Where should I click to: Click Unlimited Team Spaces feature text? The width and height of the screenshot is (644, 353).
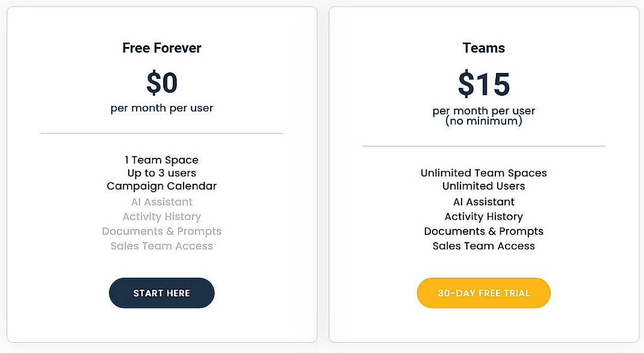[x=483, y=173]
